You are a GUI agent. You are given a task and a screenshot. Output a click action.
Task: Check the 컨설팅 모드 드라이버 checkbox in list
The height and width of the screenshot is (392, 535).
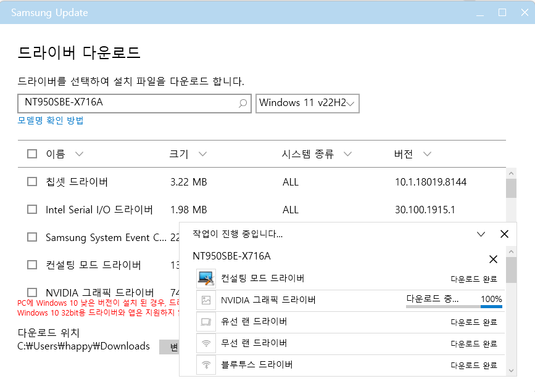click(32, 264)
